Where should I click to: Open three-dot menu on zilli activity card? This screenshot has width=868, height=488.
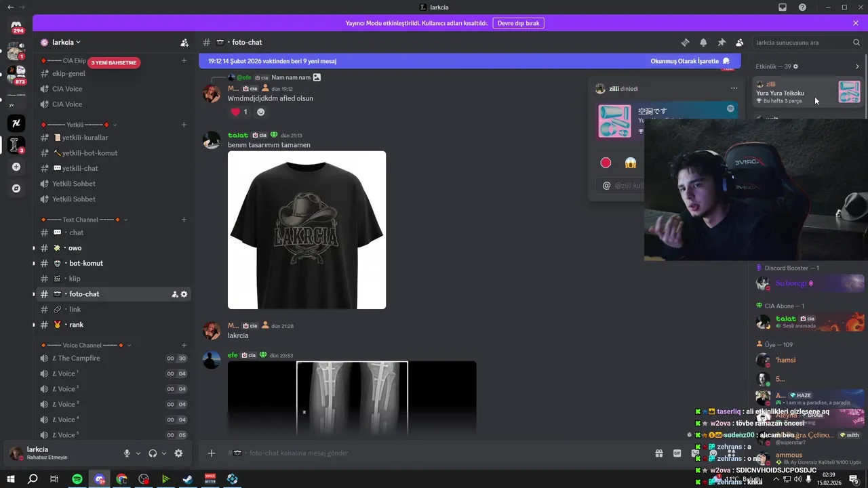coord(734,88)
